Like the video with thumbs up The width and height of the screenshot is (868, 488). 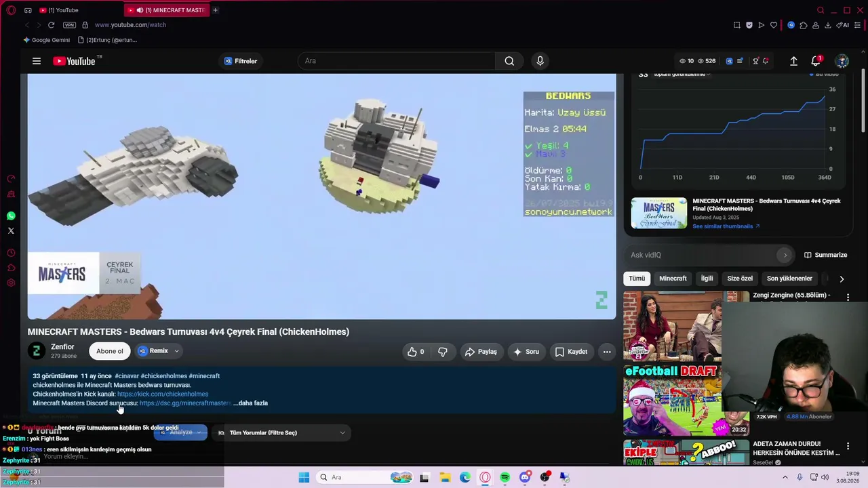[415, 352]
